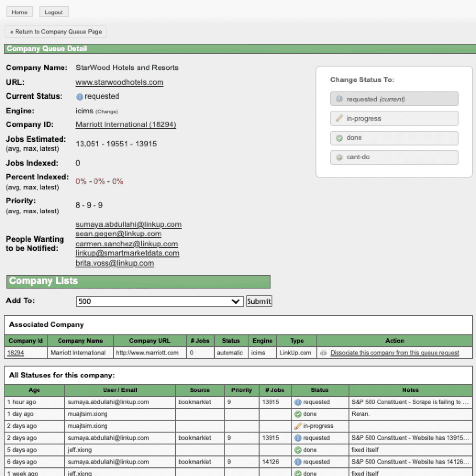
Task: Click the jeff.xiong cell in the 5 days ago row
Action: click(x=120, y=450)
